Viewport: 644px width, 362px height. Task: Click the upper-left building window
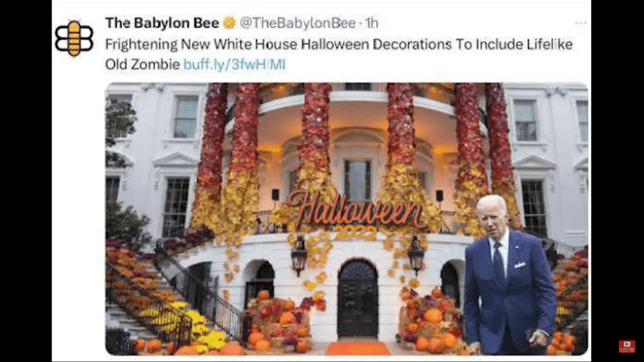[186, 116]
